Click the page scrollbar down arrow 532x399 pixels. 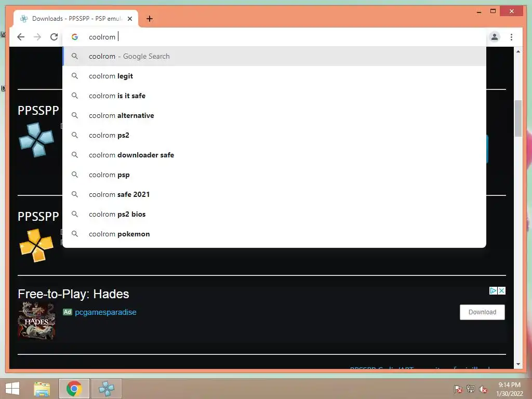tap(518, 364)
